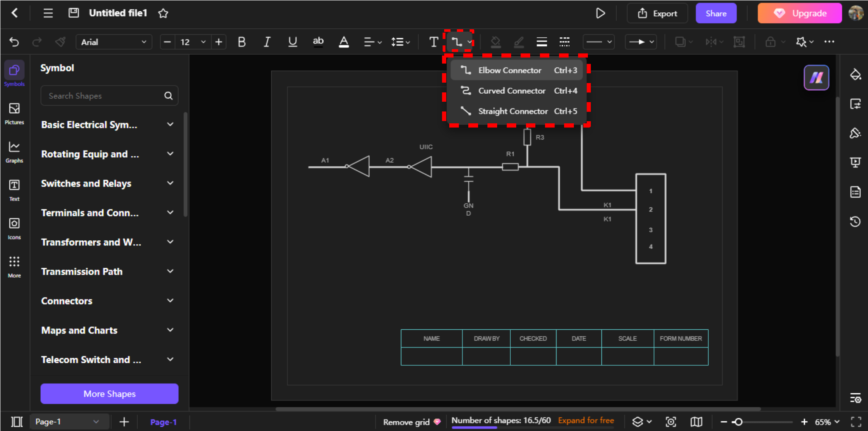This screenshot has height=431, width=868.
Task: Toggle italic formatting
Action: point(267,42)
